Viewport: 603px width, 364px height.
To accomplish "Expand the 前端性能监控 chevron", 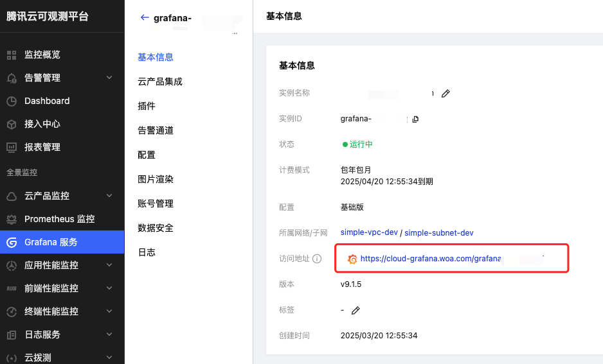I will (109, 288).
